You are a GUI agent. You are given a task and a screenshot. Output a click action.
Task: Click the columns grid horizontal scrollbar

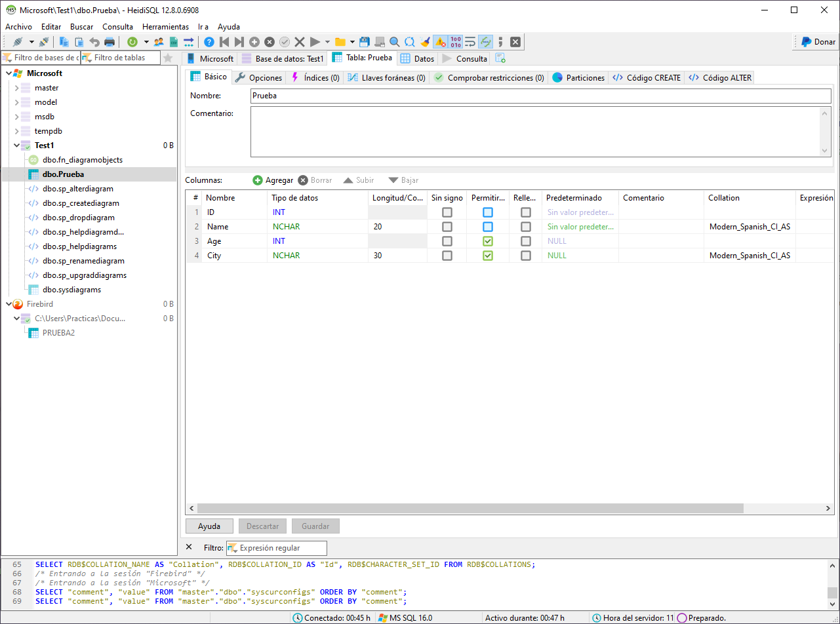pyautogui.click(x=470, y=509)
